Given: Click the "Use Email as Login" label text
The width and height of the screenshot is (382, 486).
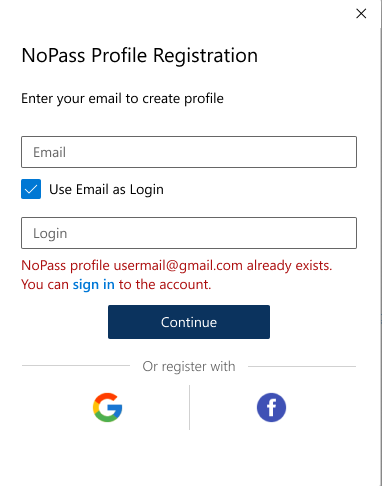Looking at the screenshot, I should click(106, 190).
